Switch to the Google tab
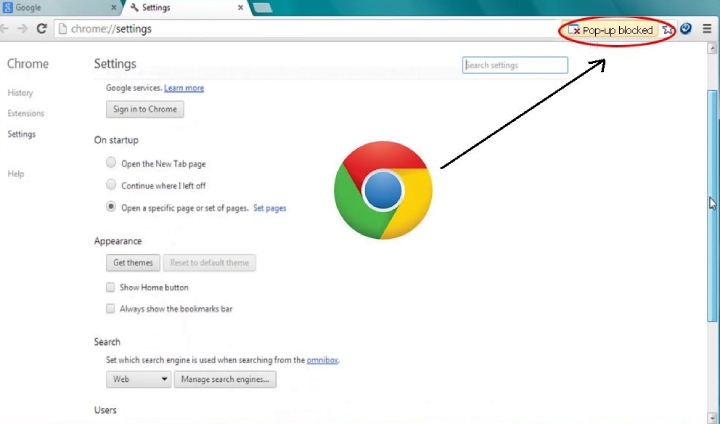The height and width of the screenshot is (424, 720). pyautogui.click(x=60, y=8)
